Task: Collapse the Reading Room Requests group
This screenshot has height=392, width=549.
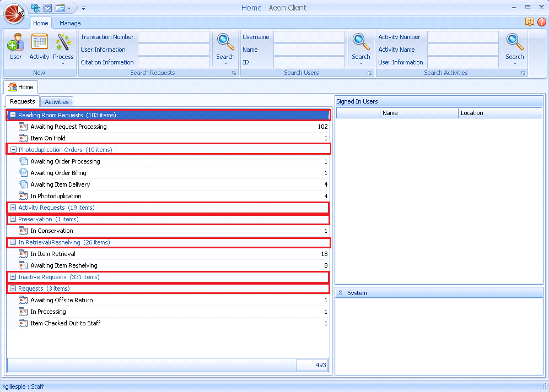Action: [x=13, y=115]
